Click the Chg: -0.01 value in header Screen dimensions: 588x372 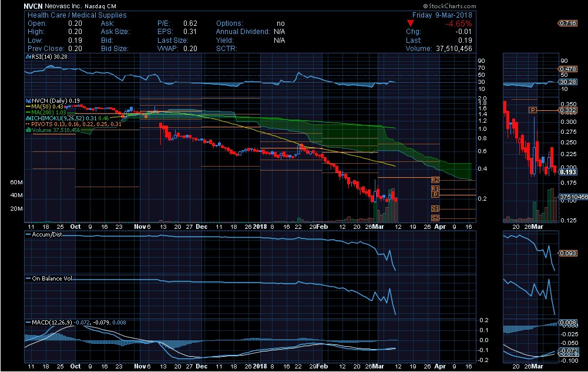(463, 32)
